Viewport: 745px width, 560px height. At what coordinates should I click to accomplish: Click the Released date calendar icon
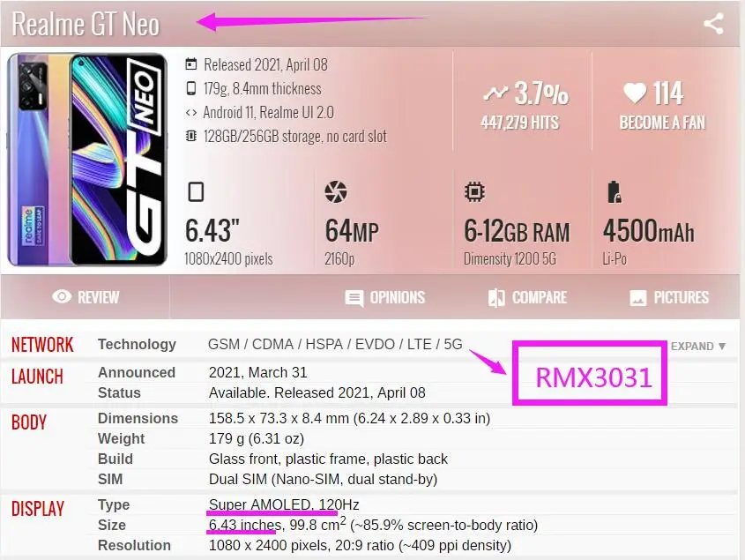[x=191, y=63]
